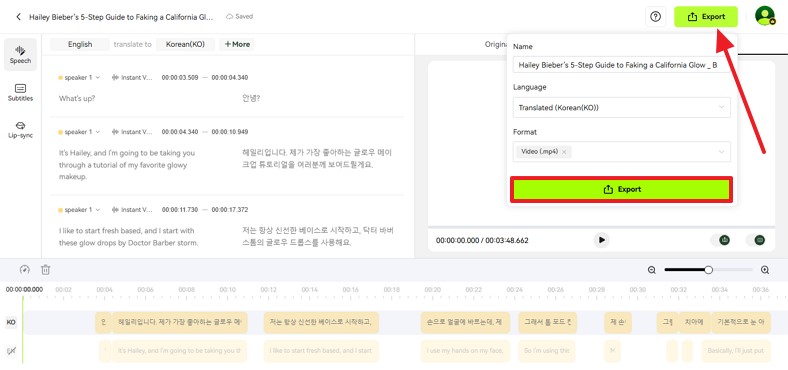788x370 pixels.
Task: Select the 안녕? translation text
Action: [x=251, y=99]
